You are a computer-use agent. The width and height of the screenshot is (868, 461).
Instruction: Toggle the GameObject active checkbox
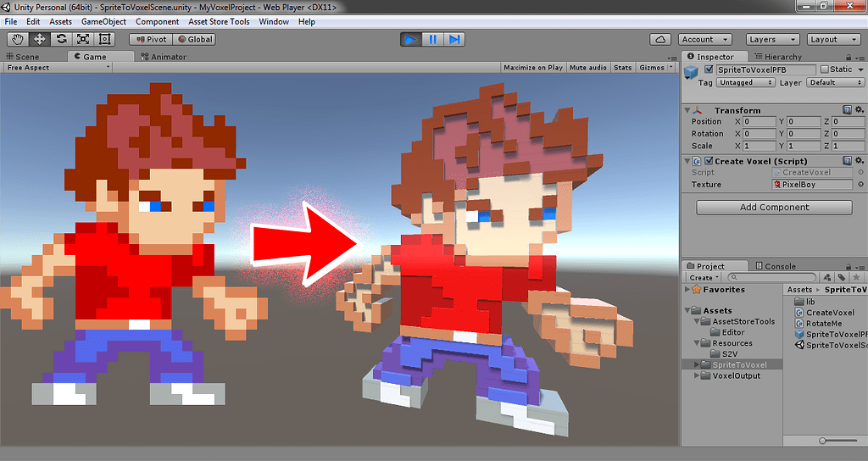tap(709, 69)
